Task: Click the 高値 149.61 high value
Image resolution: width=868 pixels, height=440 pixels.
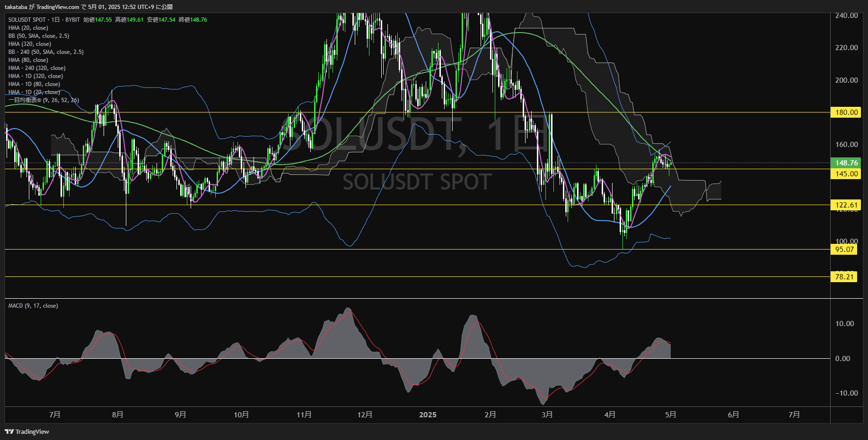Action: 129,20
